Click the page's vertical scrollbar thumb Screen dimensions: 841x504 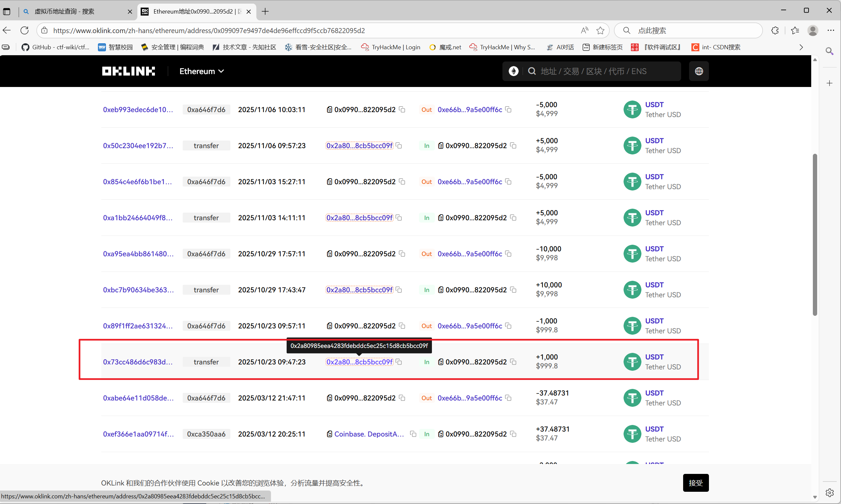coord(815,234)
